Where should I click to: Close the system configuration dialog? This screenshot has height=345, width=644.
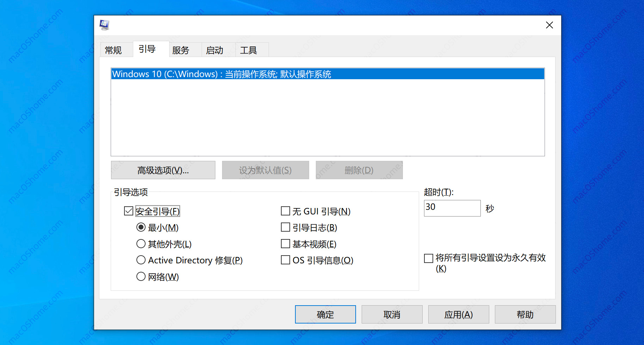click(549, 25)
